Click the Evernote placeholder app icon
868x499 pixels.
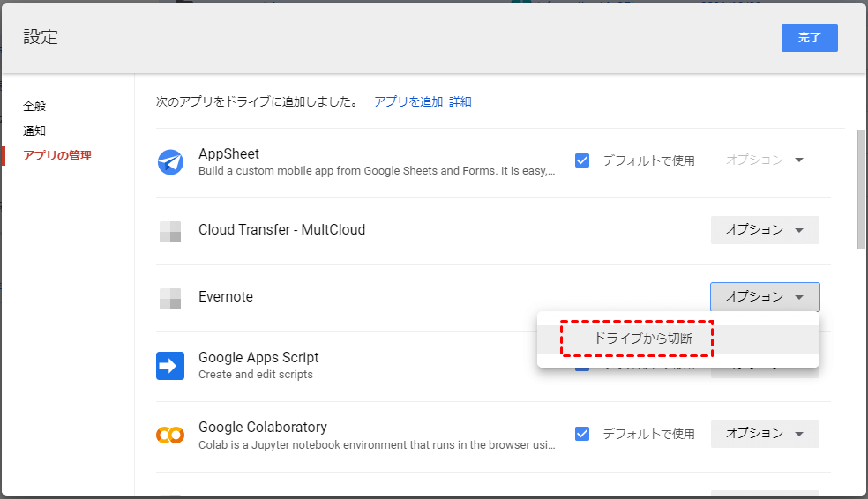coord(170,299)
